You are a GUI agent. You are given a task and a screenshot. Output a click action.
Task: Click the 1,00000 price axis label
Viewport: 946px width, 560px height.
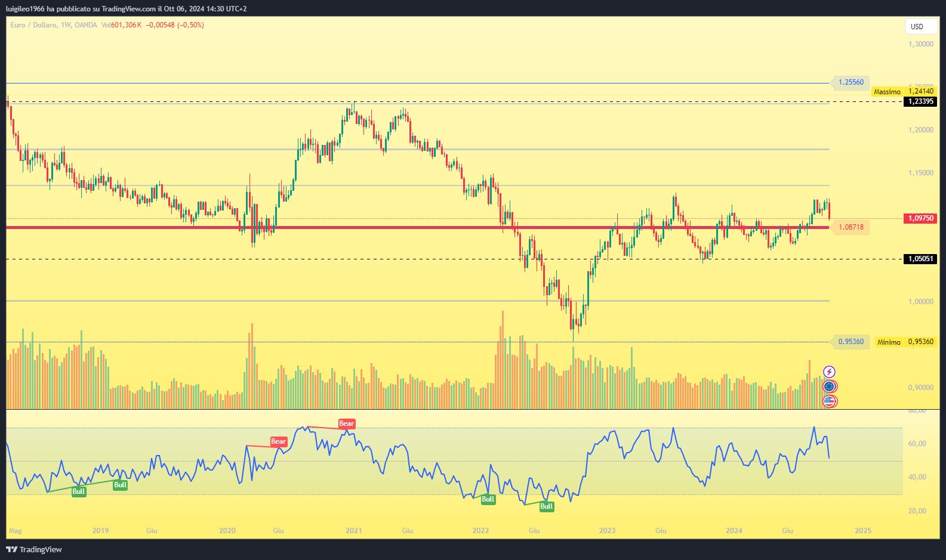(x=921, y=302)
